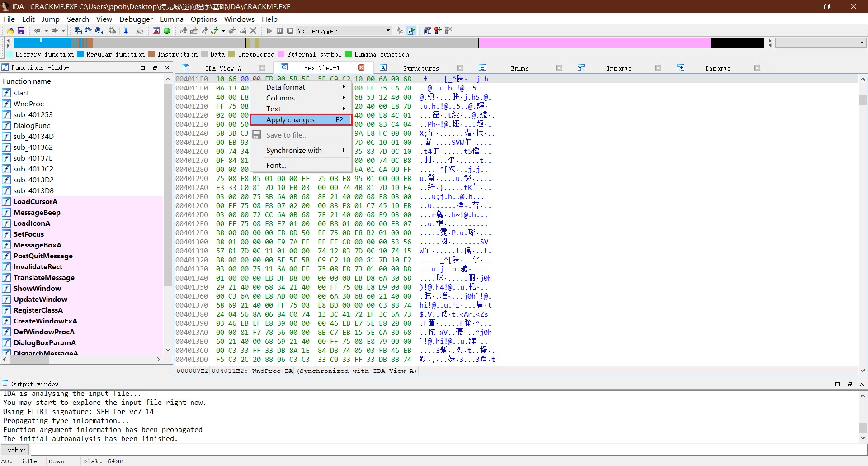Screen dimensions: 868x466
Task: Select sub_401362 in the functions list
Action: click(x=33, y=147)
